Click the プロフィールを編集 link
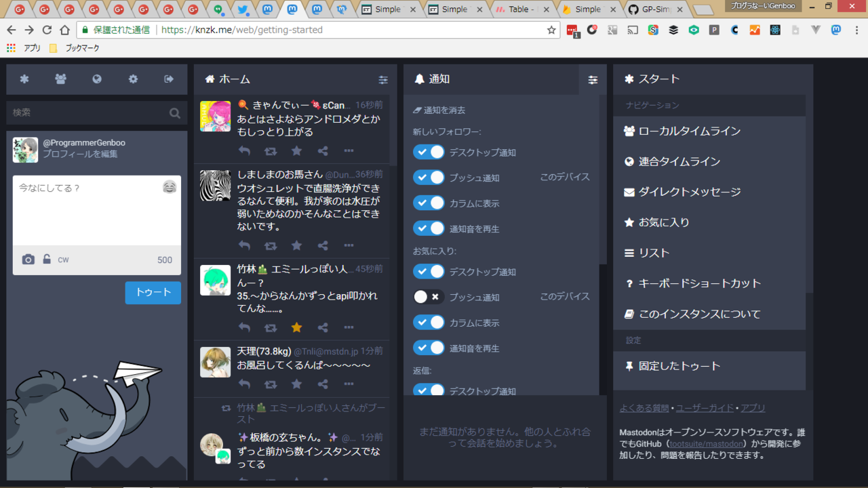Screen dimensions: 868x488 [x=80, y=154]
